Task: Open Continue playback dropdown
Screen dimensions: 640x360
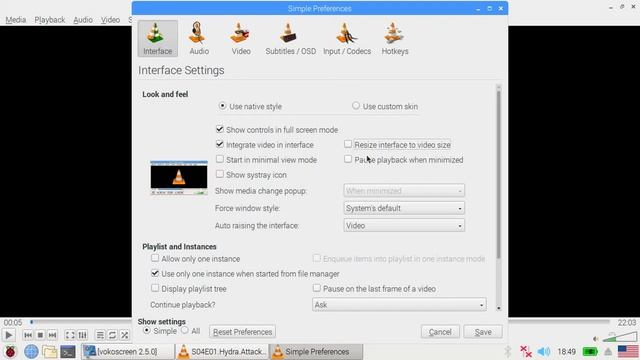Action: coord(399,304)
